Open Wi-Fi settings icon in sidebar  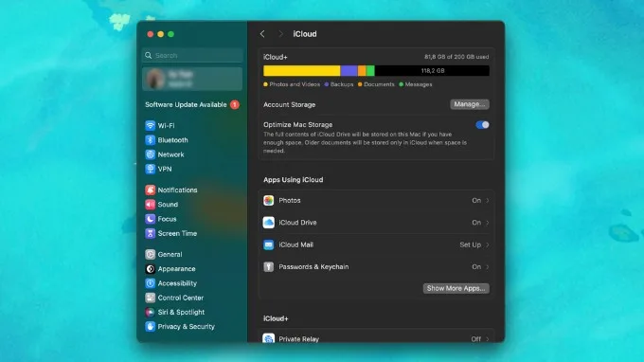[151, 125]
